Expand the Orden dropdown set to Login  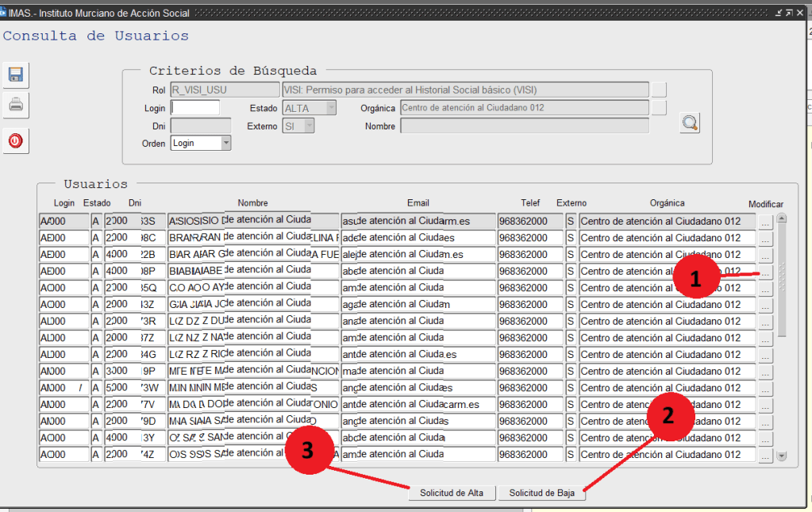pos(226,143)
